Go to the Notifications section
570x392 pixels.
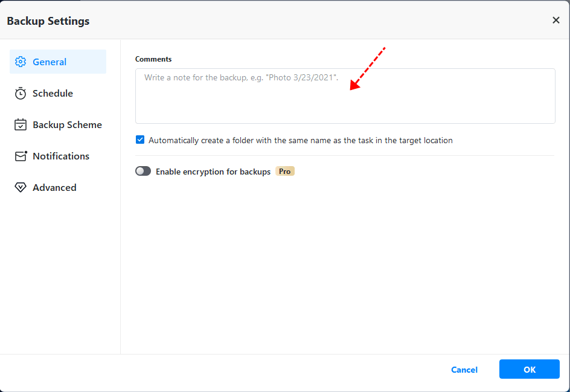[61, 156]
